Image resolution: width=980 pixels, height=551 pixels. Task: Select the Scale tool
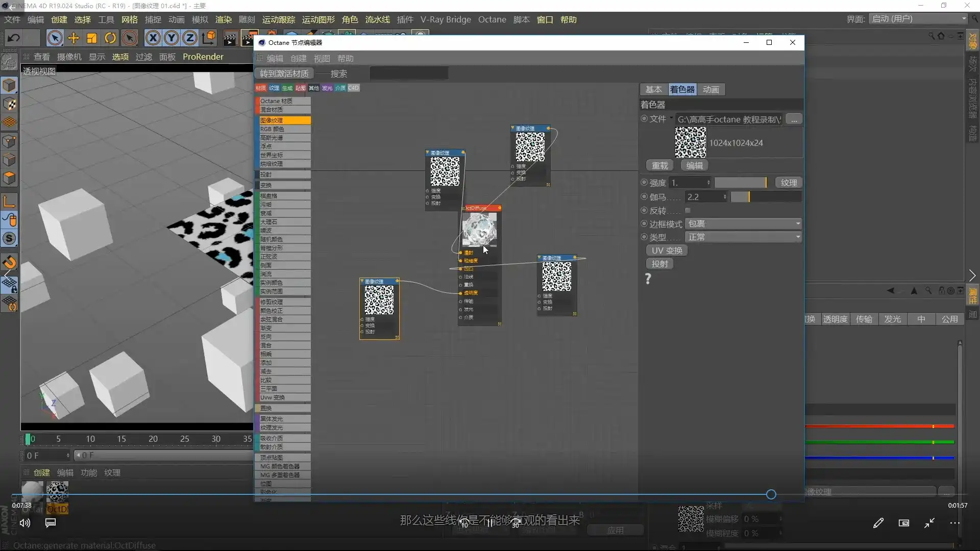92,38
